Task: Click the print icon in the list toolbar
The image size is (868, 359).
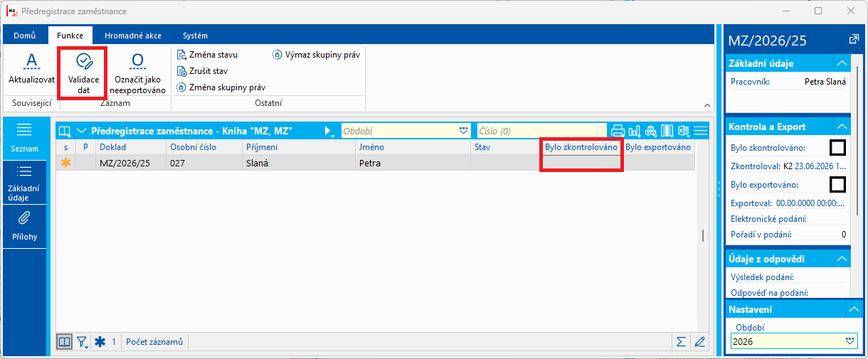Action: pos(618,131)
